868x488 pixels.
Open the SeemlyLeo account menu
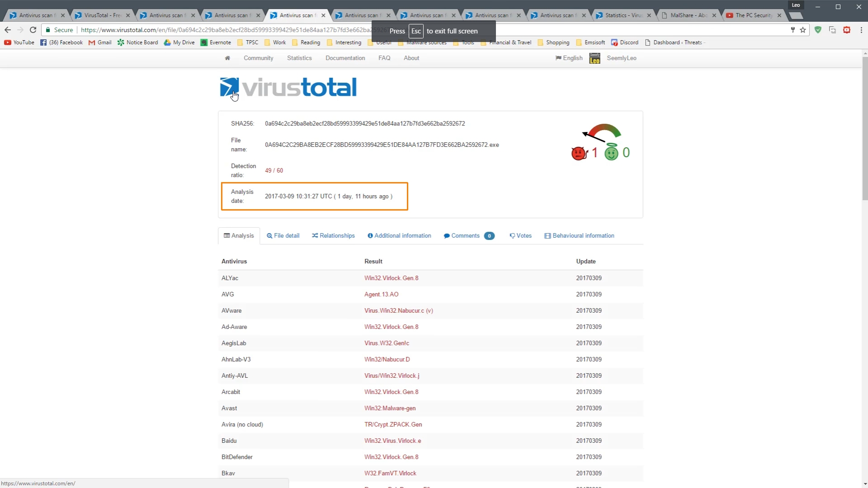coord(621,58)
